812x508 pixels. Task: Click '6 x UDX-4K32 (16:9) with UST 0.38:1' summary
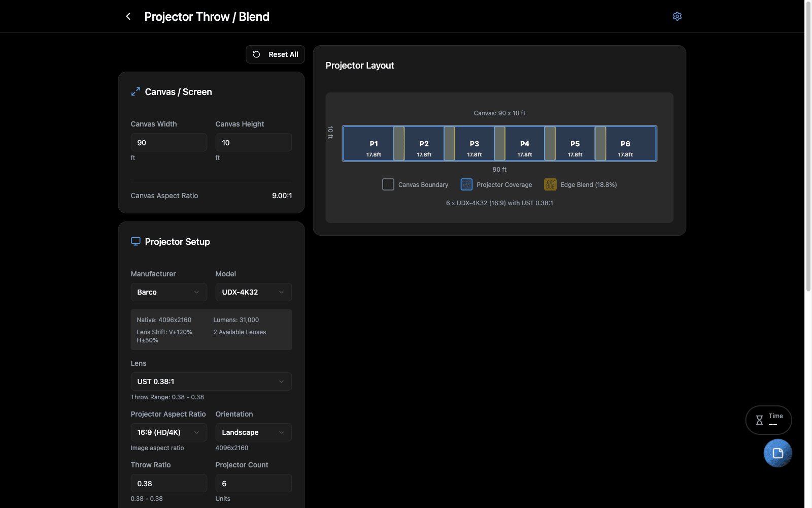click(x=499, y=203)
